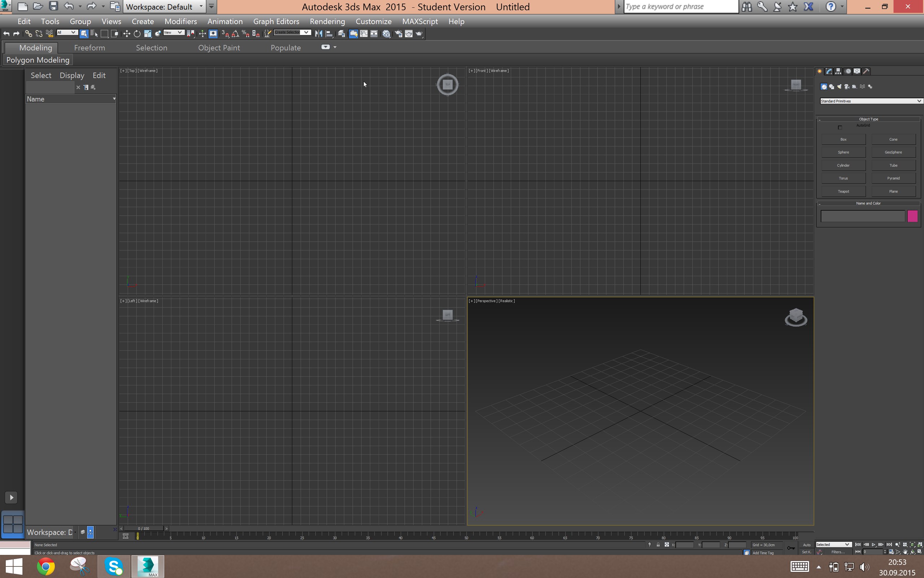Click the Pyramid button
Screen dimensions: 924x578
pyautogui.click(x=893, y=178)
